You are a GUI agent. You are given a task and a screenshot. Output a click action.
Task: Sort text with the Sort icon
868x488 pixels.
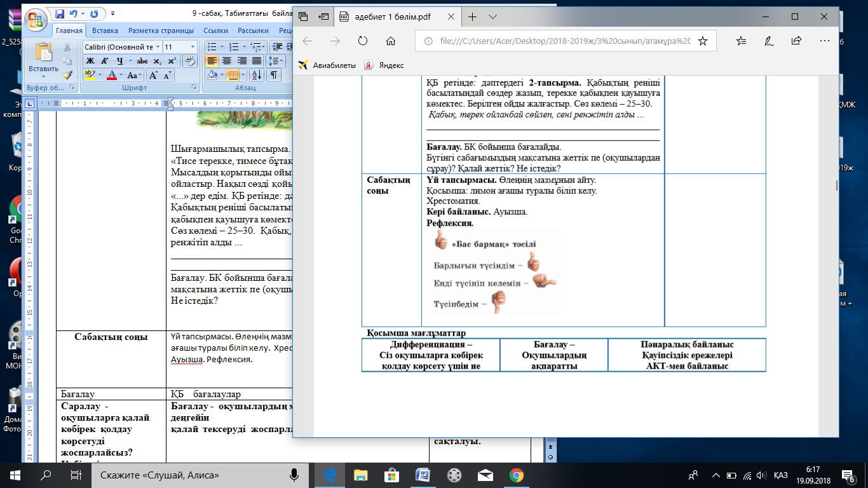257,75
